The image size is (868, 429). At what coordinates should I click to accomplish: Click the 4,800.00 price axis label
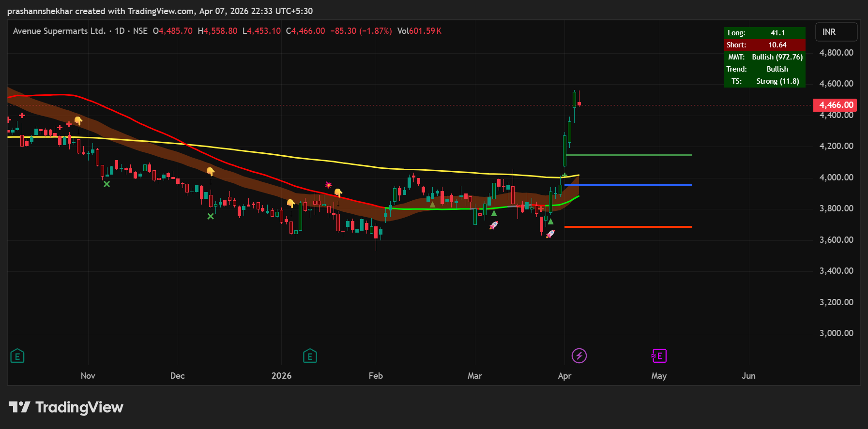pyautogui.click(x=836, y=53)
